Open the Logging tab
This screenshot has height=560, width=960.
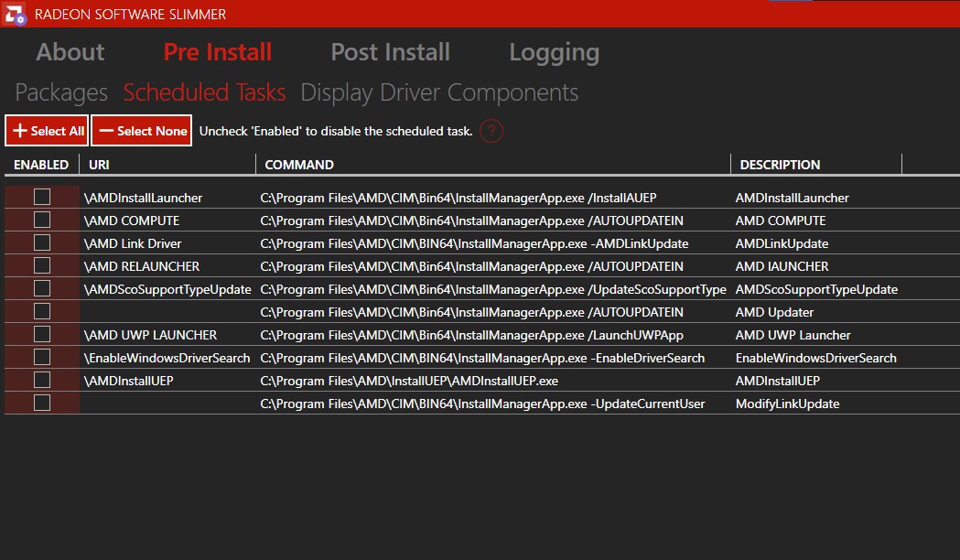pos(554,52)
